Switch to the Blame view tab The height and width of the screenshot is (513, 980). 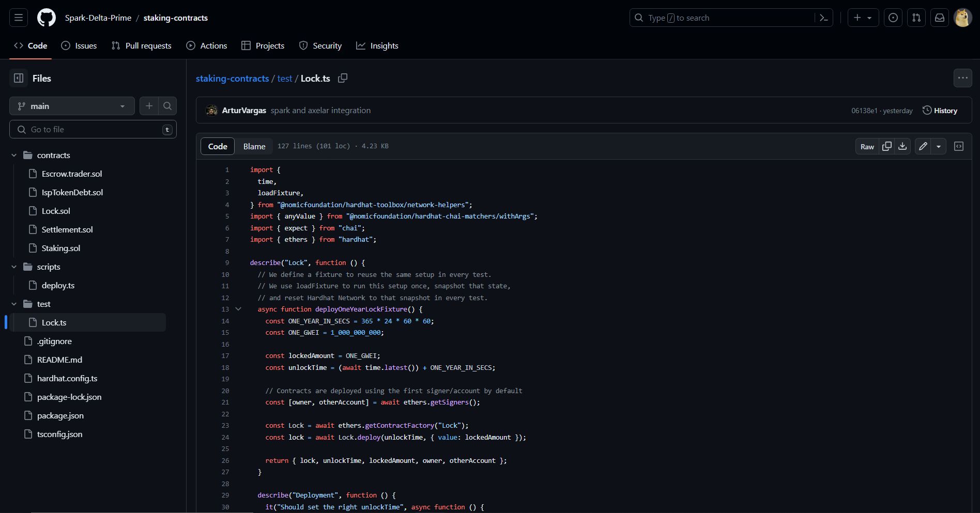[x=254, y=146]
